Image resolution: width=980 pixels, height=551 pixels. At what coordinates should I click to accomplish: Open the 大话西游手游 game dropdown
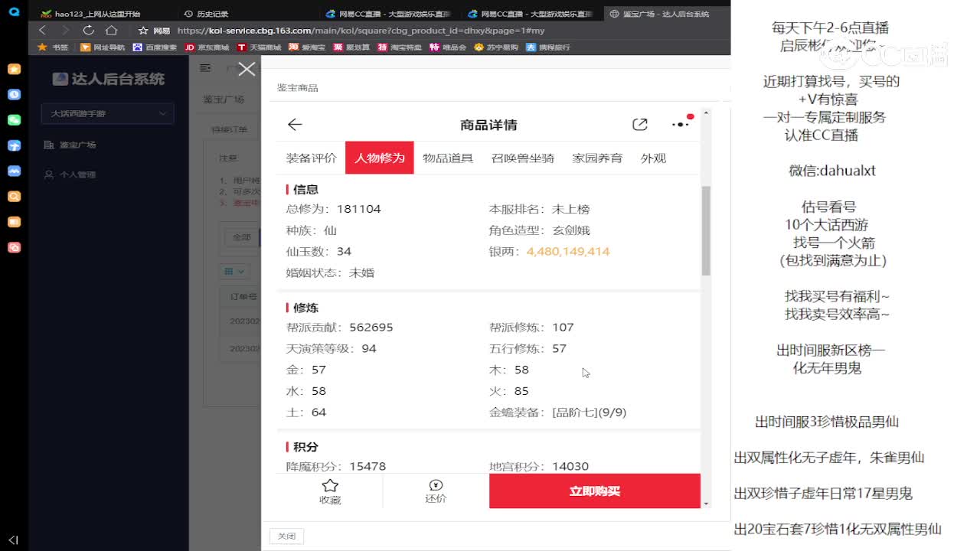pos(107,113)
